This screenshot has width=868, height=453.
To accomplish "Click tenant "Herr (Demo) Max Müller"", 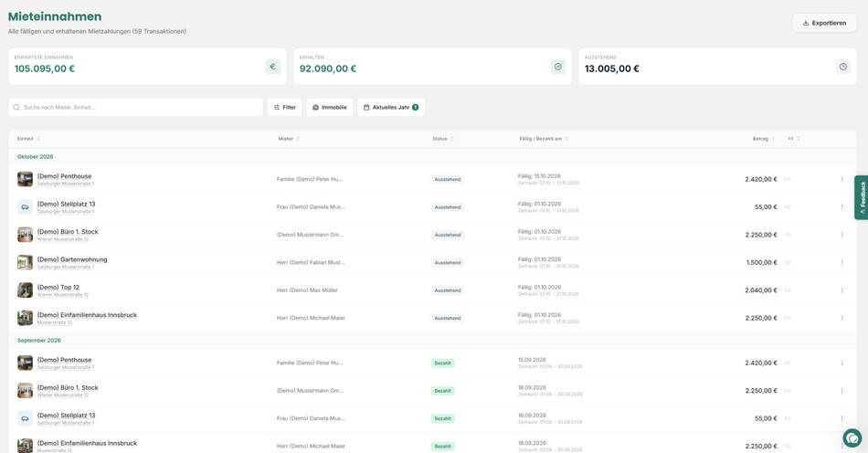I will coord(307,290).
